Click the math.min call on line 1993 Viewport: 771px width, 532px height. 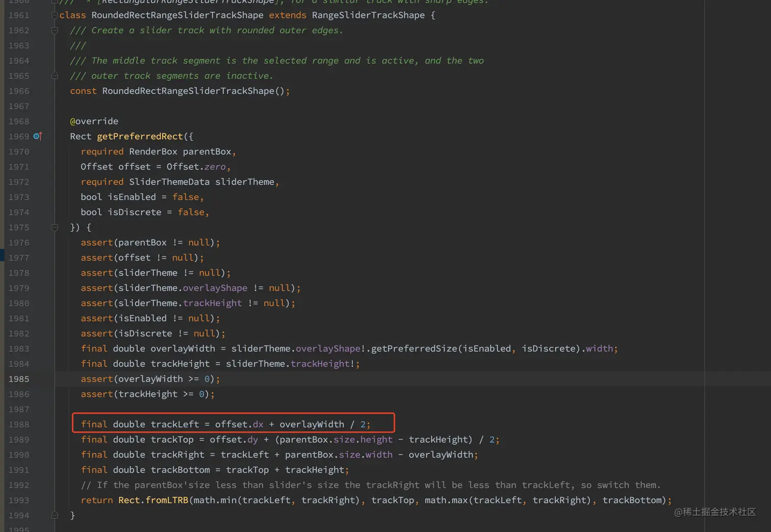pos(215,500)
